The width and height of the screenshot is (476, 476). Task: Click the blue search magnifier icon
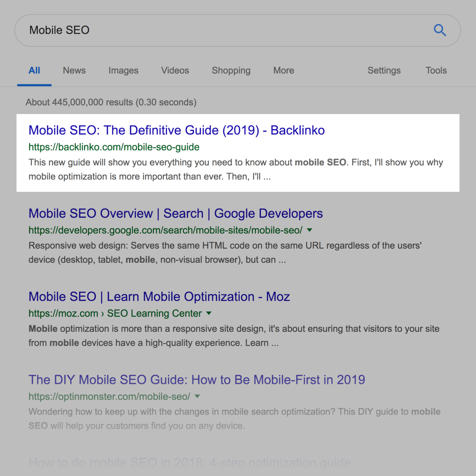pyautogui.click(x=440, y=30)
